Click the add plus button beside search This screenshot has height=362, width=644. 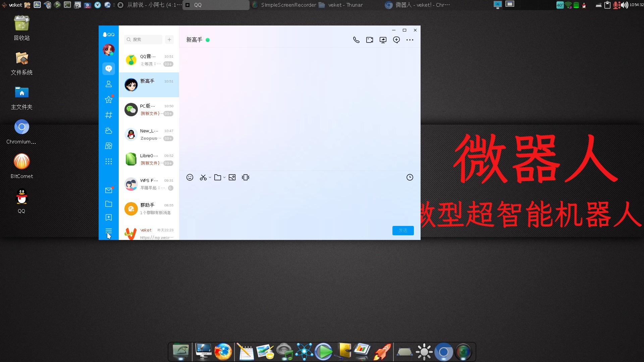169,40
